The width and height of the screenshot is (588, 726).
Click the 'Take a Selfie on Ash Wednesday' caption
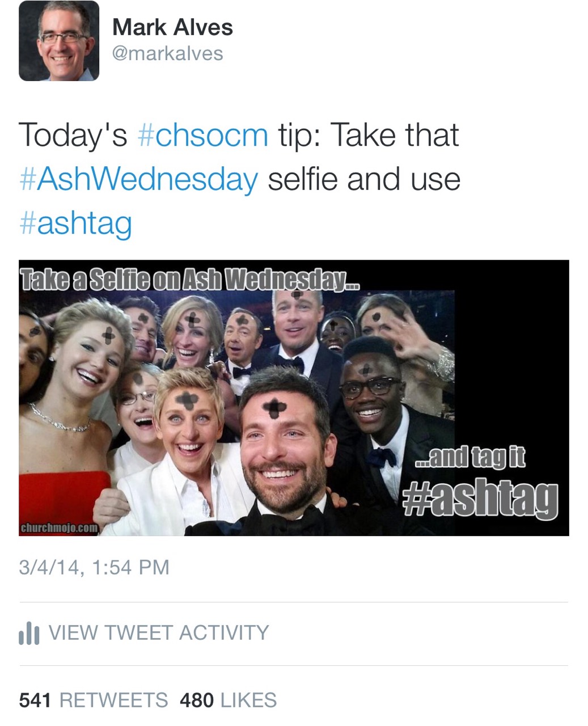tap(189, 278)
